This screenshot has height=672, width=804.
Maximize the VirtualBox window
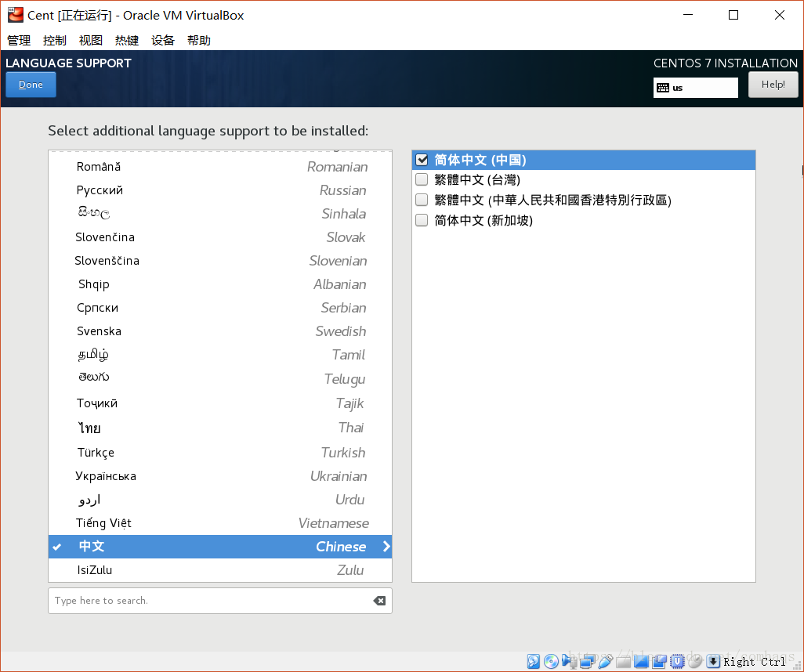[733, 15]
